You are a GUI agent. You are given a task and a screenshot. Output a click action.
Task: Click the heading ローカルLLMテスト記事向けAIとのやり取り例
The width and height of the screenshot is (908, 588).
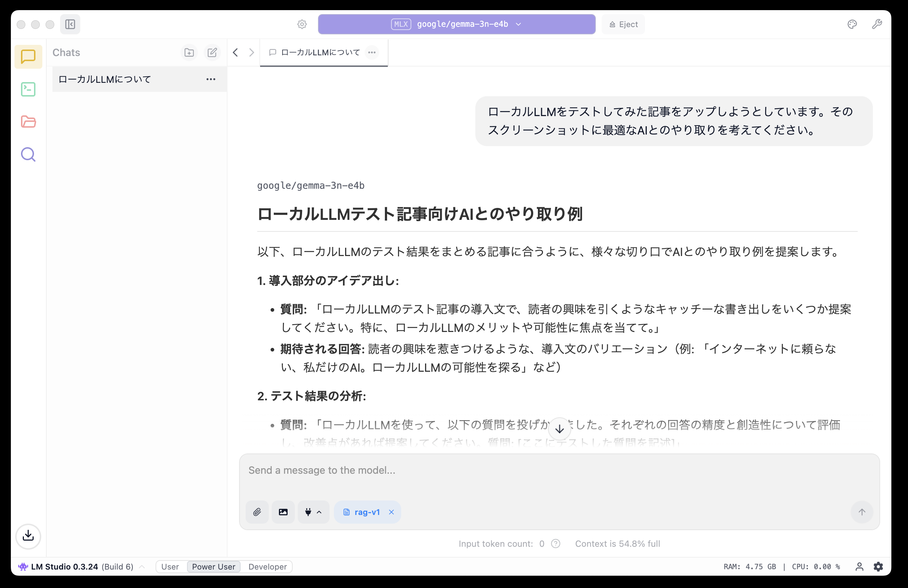point(420,214)
